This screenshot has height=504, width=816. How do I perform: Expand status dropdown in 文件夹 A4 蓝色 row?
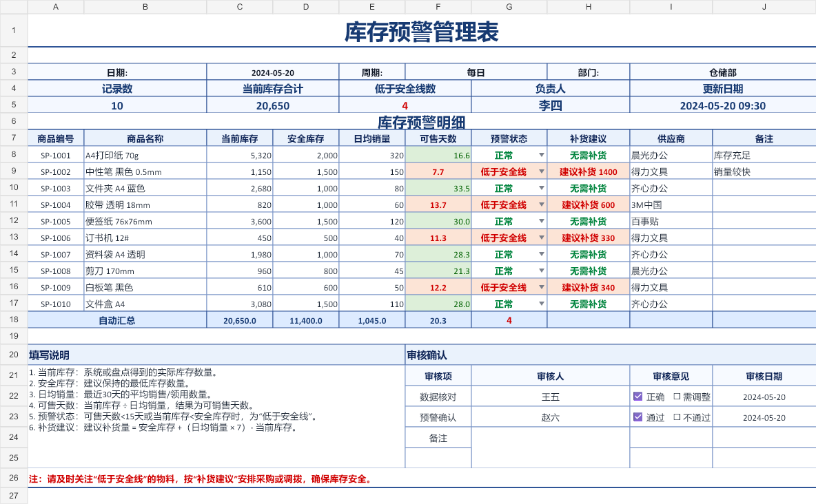541,188
